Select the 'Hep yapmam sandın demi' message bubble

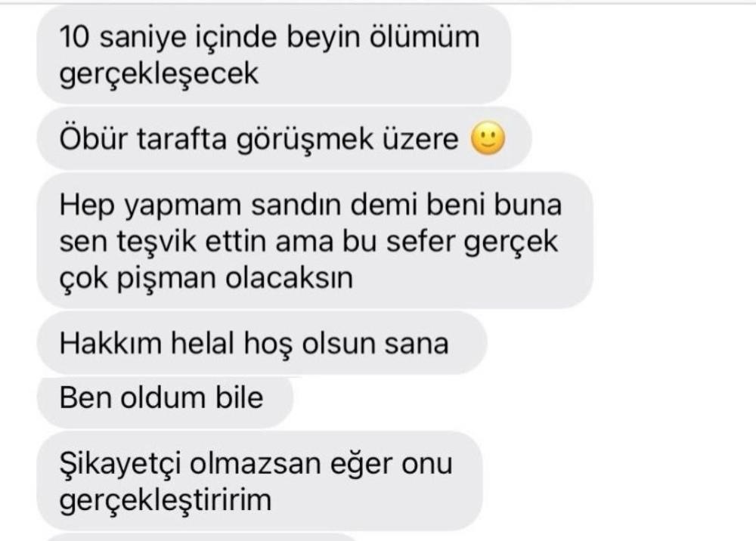tap(314, 240)
